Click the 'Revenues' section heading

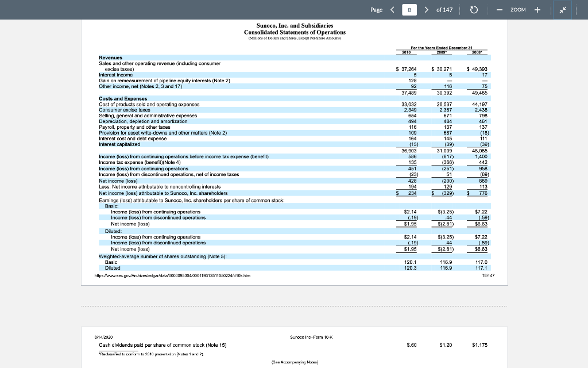point(111,57)
